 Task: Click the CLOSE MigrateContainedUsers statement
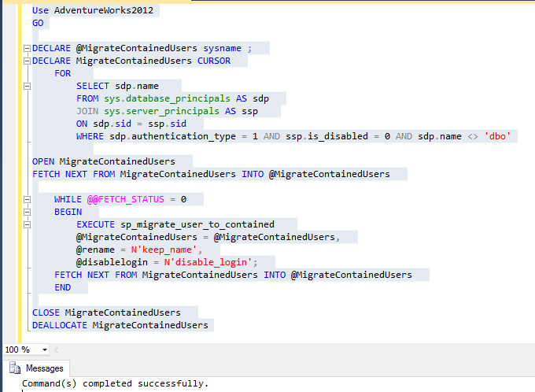click(x=106, y=312)
